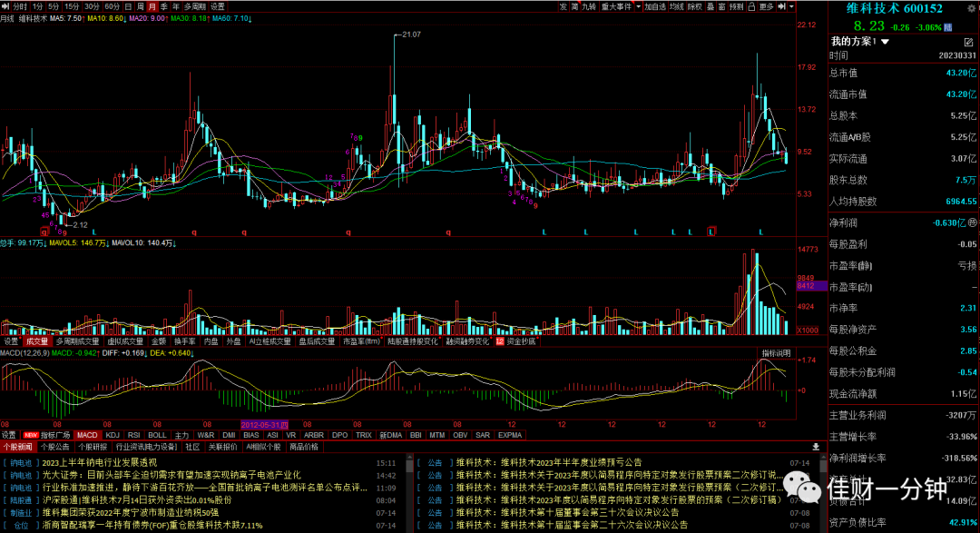Select the 成交量 volume tab
Image resolution: width=980 pixels, height=533 pixels.
[37, 341]
